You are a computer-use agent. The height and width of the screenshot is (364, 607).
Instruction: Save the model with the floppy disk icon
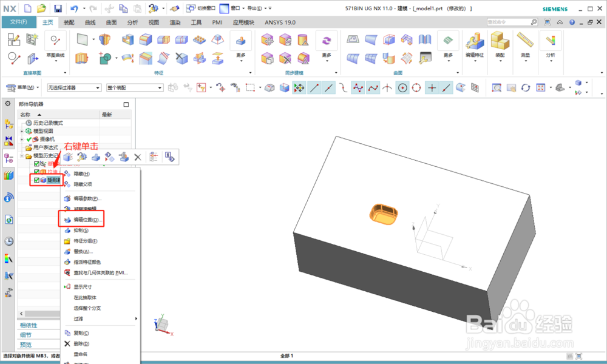[x=58, y=8]
